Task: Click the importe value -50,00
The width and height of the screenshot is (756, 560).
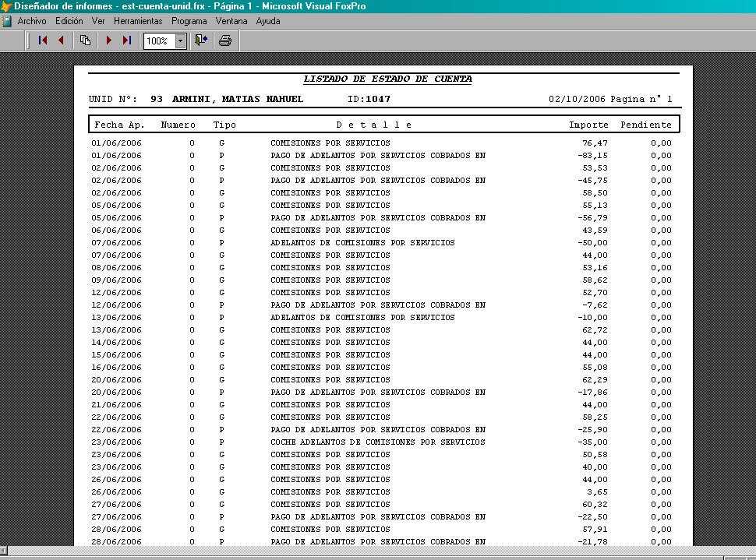Action: [x=592, y=243]
